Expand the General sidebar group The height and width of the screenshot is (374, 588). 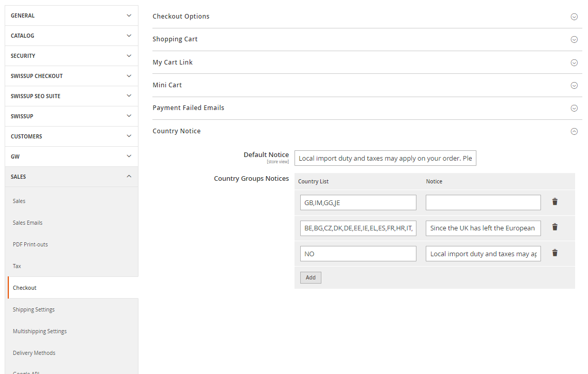[71, 15]
